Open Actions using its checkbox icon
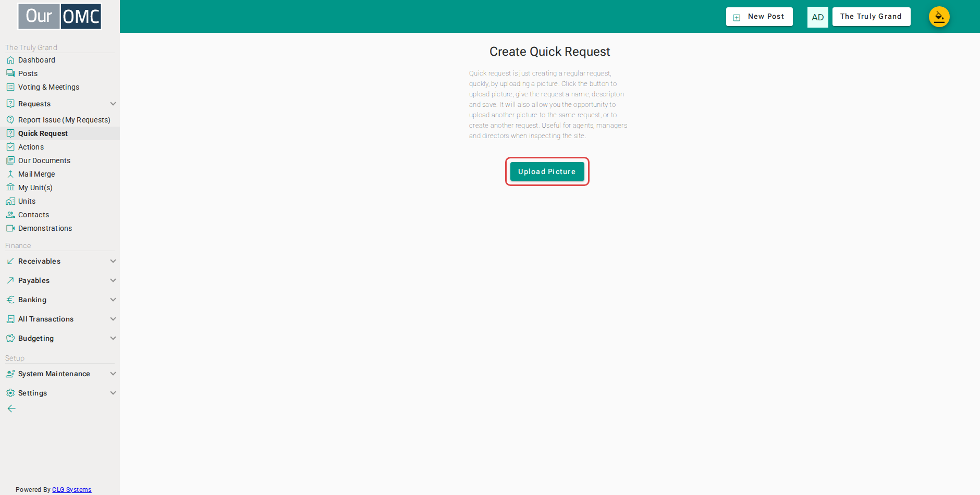Screen dimensions: 980x495 point(10,147)
